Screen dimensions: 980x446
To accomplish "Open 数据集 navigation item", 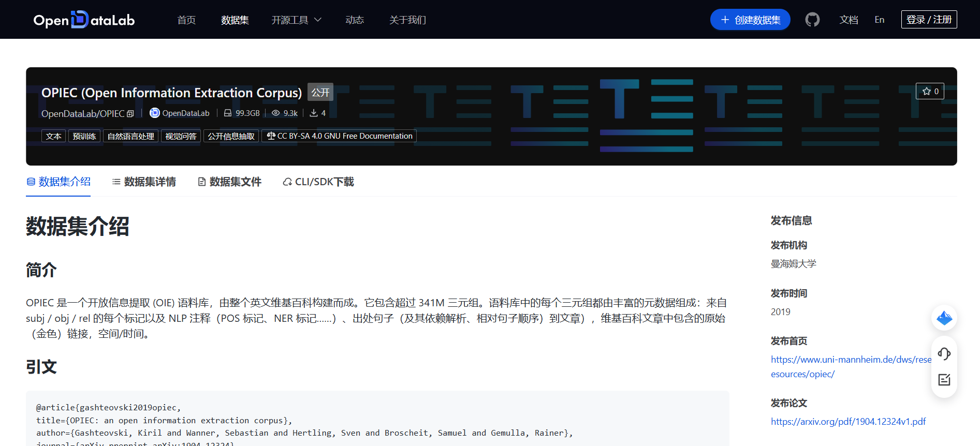I will click(235, 20).
